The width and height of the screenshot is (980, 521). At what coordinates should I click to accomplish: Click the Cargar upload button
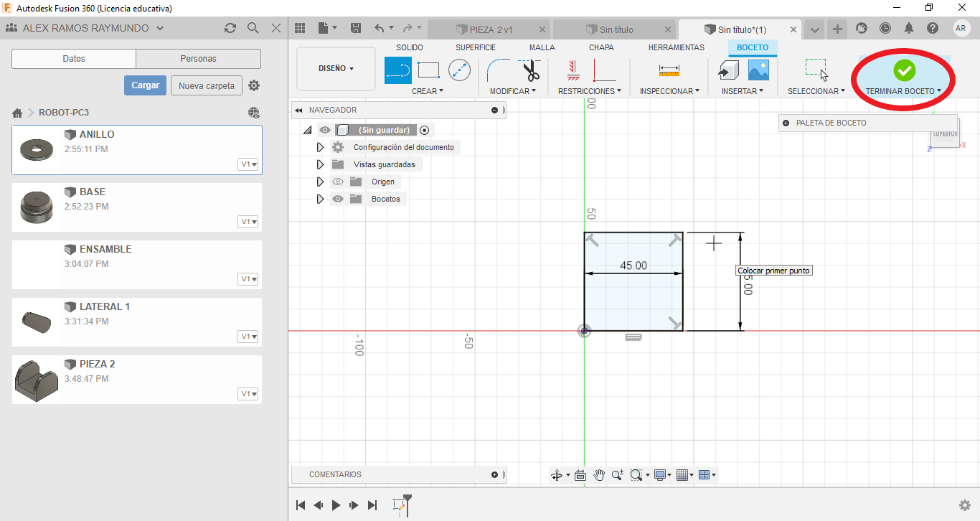[145, 85]
